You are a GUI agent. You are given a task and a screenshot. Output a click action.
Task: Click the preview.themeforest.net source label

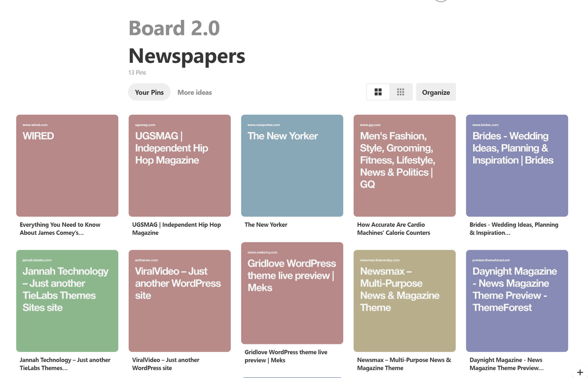click(491, 260)
